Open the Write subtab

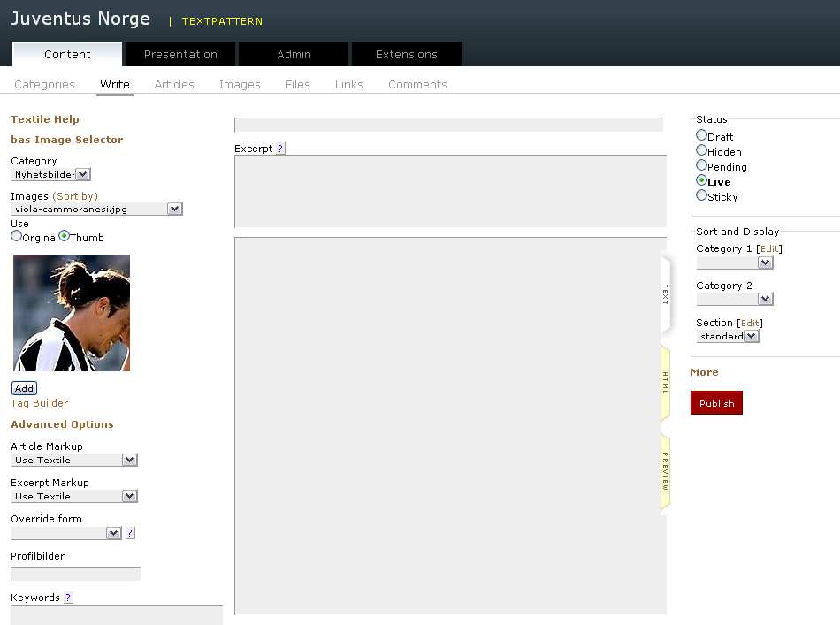click(x=115, y=85)
